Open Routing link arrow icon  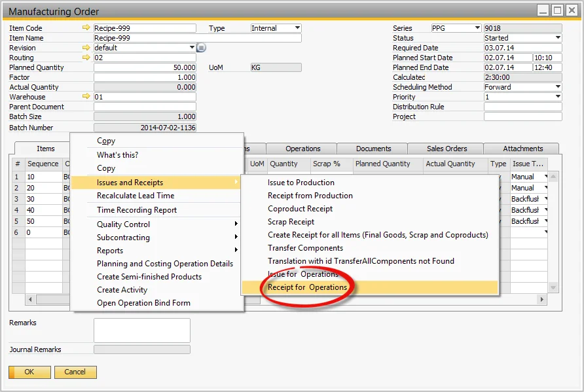coord(86,58)
